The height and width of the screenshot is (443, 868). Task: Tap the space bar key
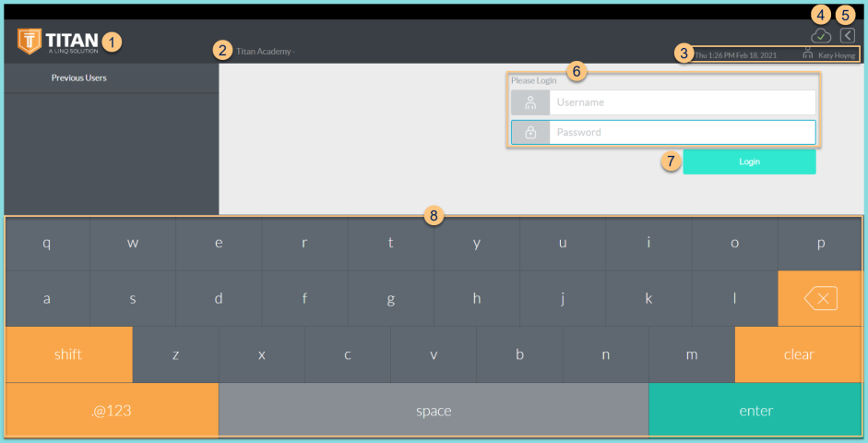pos(434,411)
